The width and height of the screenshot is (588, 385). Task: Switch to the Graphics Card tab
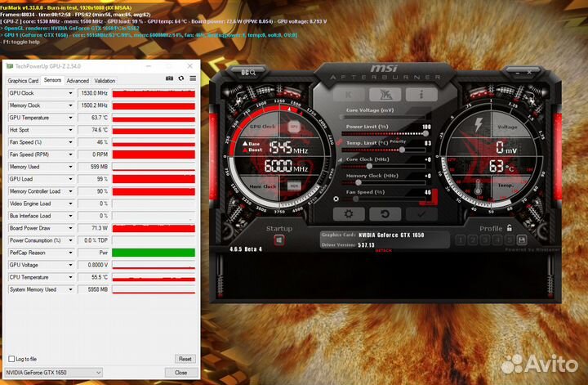[23, 81]
